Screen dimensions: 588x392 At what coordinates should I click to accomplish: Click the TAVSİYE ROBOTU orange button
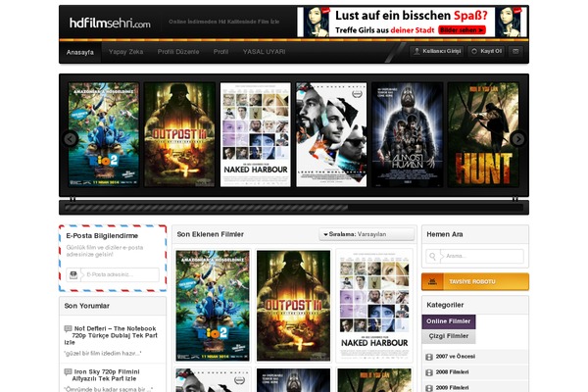click(x=475, y=281)
